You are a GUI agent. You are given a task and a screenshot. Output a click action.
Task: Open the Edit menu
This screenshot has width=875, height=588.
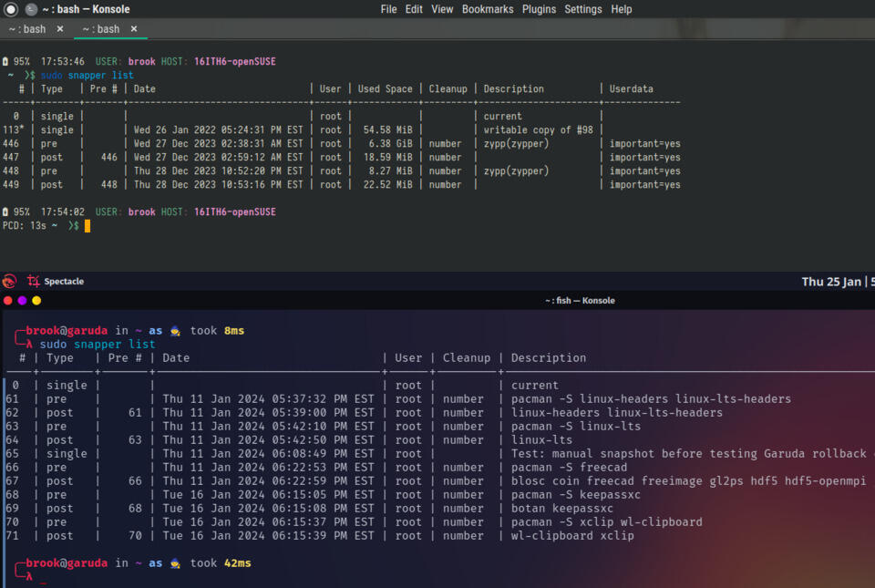click(x=414, y=9)
